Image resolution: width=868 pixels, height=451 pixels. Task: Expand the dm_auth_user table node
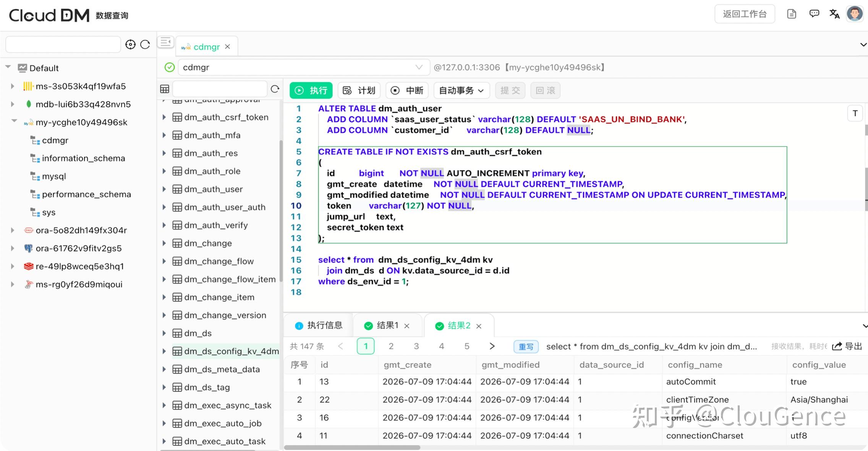click(164, 189)
